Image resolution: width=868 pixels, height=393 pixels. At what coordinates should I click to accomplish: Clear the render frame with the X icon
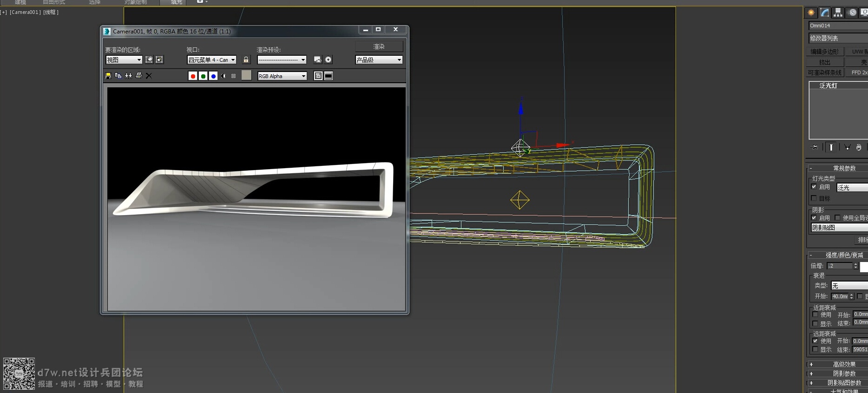(x=149, y=76)
